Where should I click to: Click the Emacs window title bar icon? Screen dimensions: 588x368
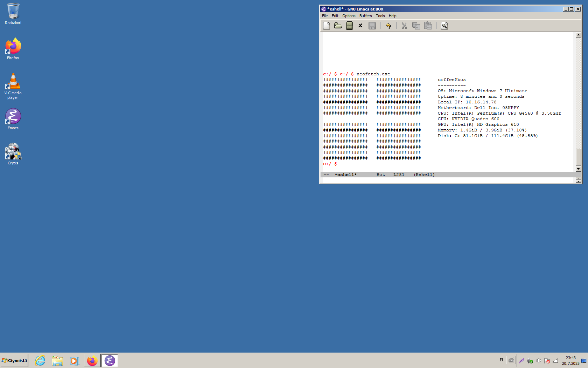(x=324, y=9)
